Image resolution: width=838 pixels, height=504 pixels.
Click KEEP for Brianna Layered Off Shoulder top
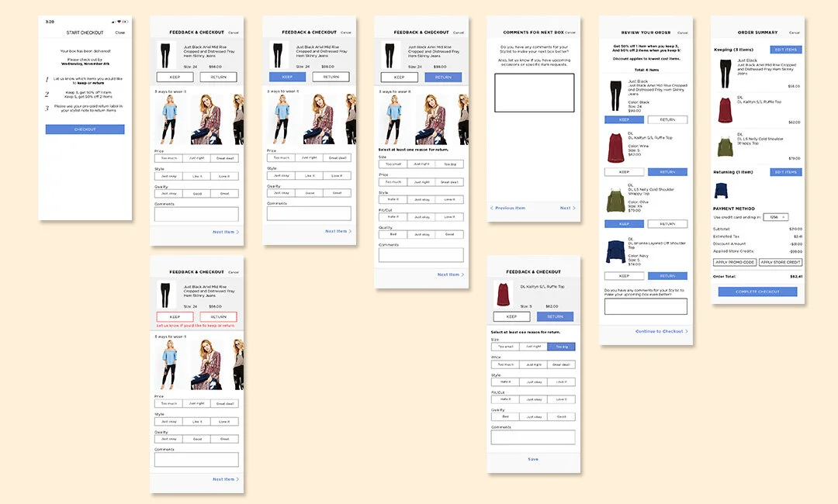pos(624,276)
